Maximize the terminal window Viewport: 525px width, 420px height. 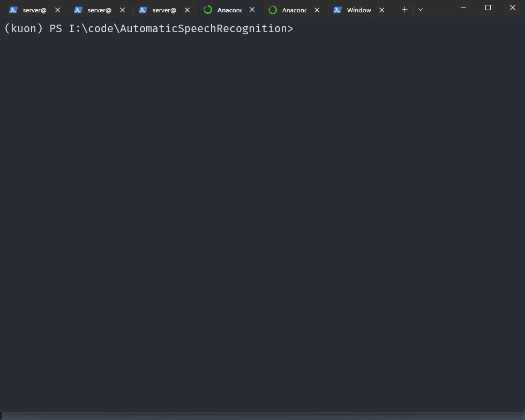point(488,7)
